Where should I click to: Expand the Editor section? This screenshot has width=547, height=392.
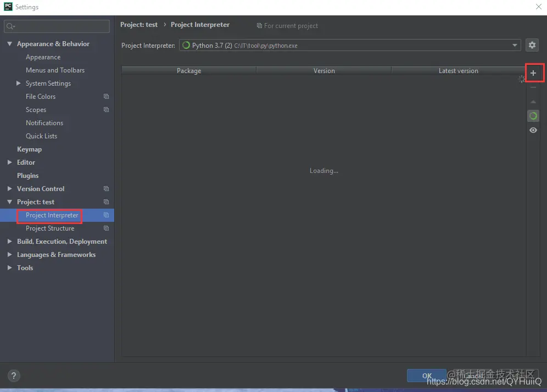pyautogui.click(x=10, y=162)
